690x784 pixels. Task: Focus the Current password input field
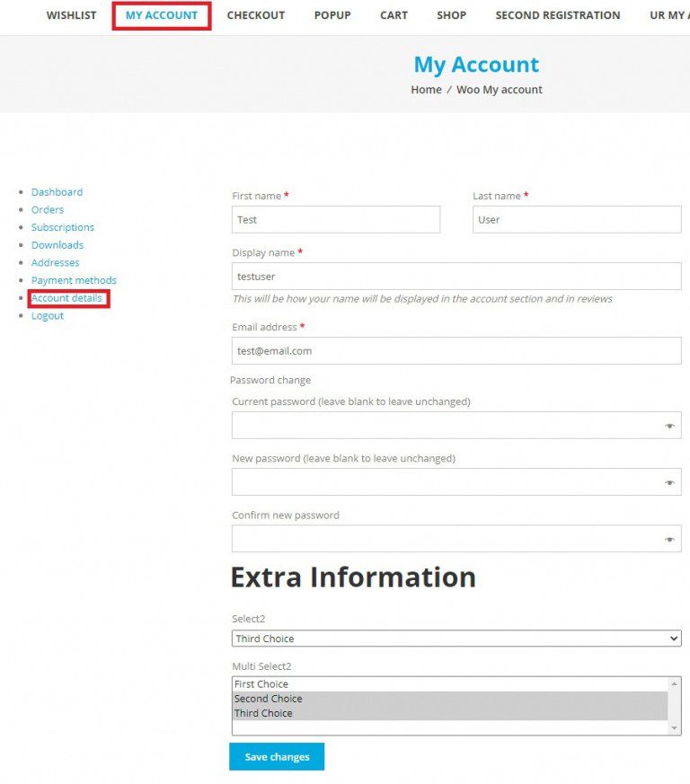[456, 426]
